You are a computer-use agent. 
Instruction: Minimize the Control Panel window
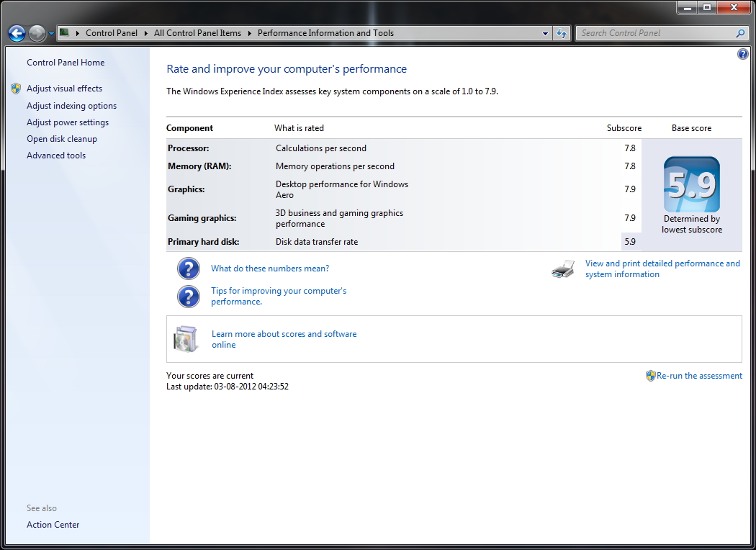(688, 8)
